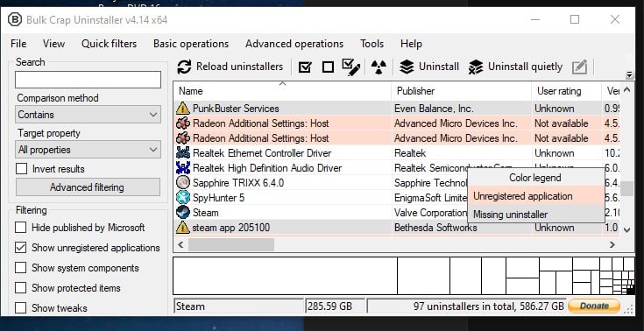
Task: Open the Basic operations menu
Action: click(x=191, y=44)
